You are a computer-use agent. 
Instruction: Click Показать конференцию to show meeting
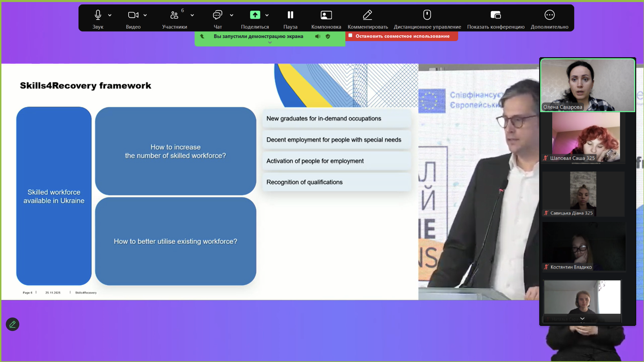point(495,15)
